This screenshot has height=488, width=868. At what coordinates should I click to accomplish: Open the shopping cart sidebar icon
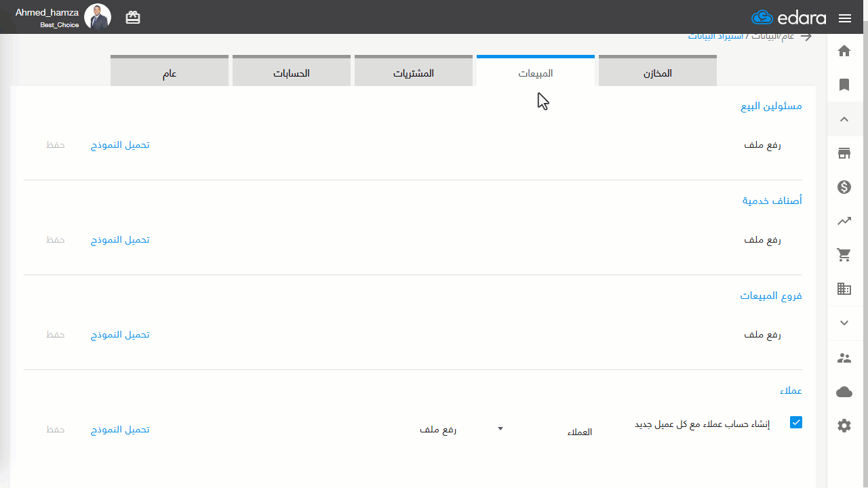click(844, 255)
